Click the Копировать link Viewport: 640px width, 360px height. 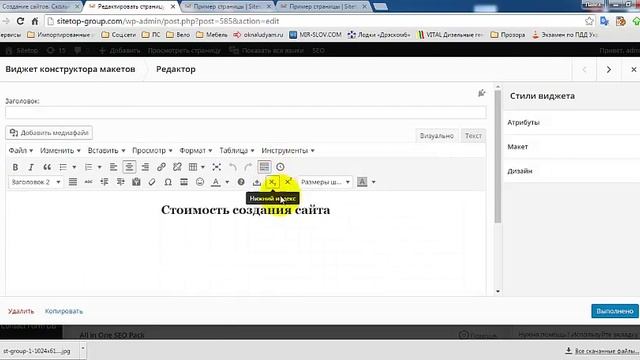[x=64, y=311]
